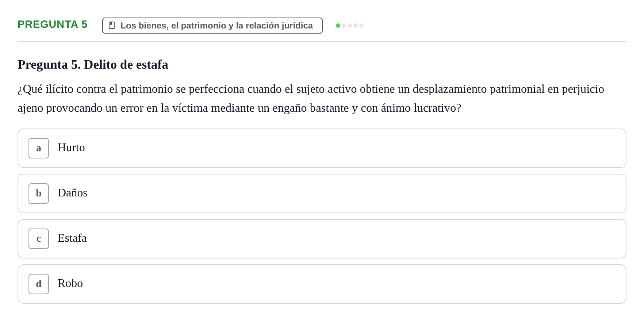
Task: Select answer option b, Daños
Action: click(x=322, y=193)
